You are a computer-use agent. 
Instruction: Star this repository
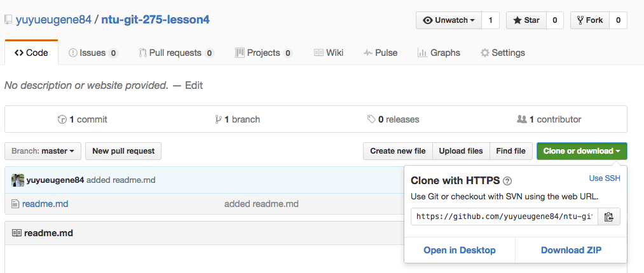pyautogui.click(x=526, y=20)
